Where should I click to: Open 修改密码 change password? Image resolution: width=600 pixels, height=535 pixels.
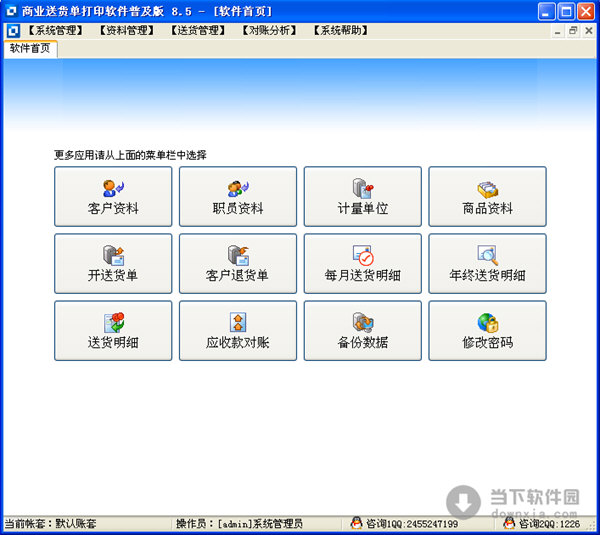[488, 331]
